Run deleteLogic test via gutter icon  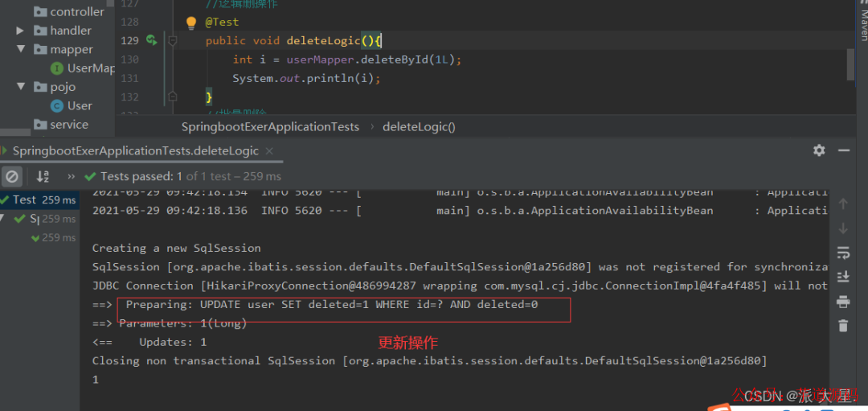click(152, 40)
